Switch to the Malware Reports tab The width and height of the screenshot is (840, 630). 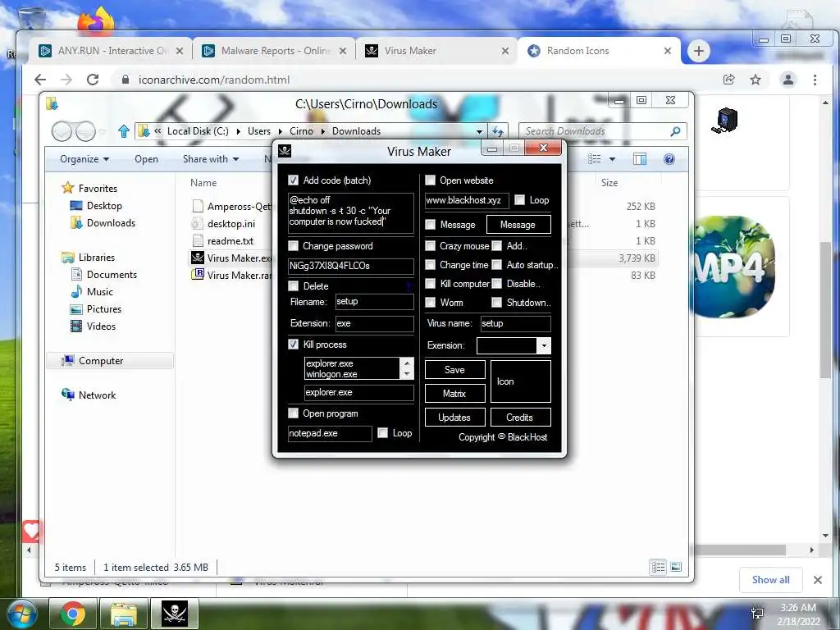273,51
